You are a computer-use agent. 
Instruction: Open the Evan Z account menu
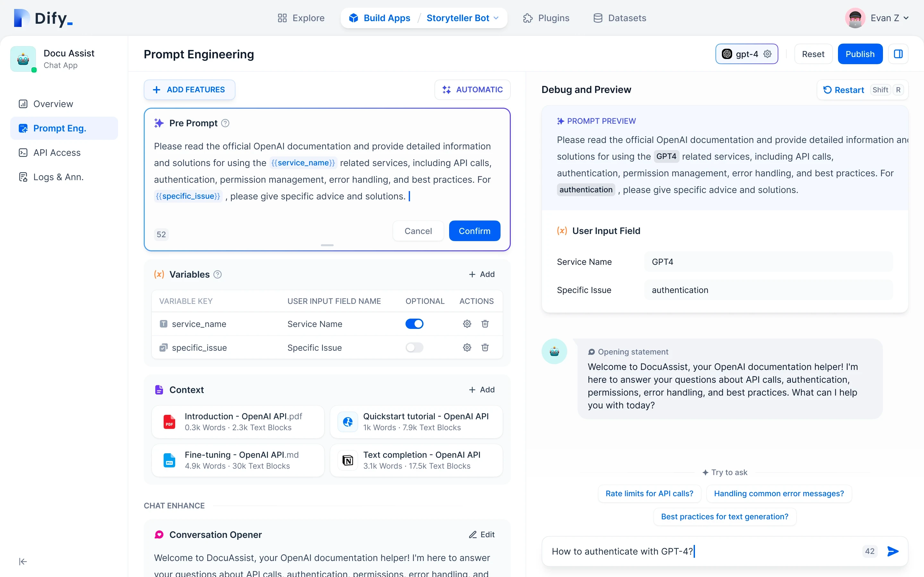877,18
